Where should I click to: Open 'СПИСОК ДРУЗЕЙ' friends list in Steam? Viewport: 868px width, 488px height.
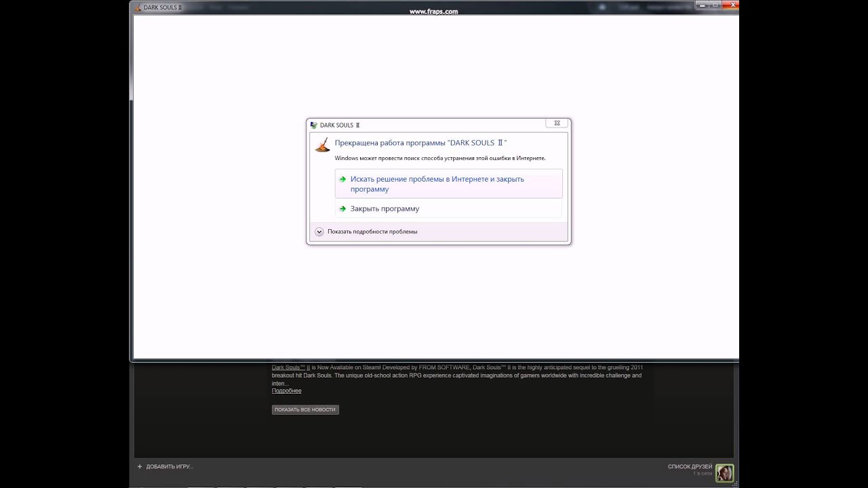pos(690,467)
